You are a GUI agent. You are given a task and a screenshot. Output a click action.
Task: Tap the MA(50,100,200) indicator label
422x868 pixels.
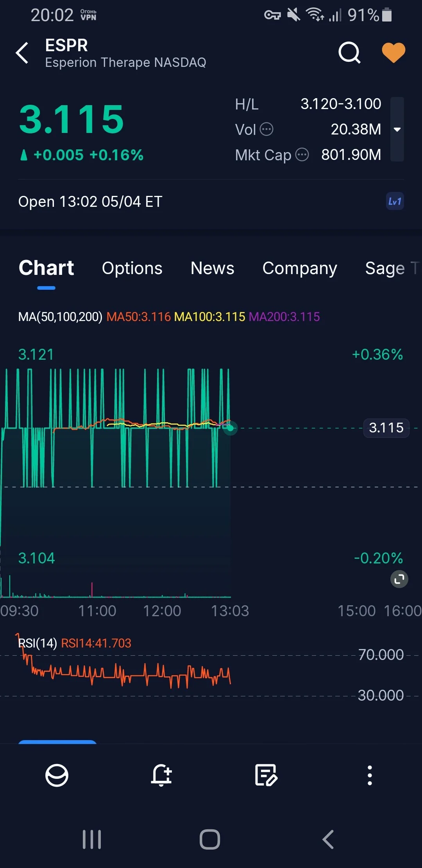[60, 317]
